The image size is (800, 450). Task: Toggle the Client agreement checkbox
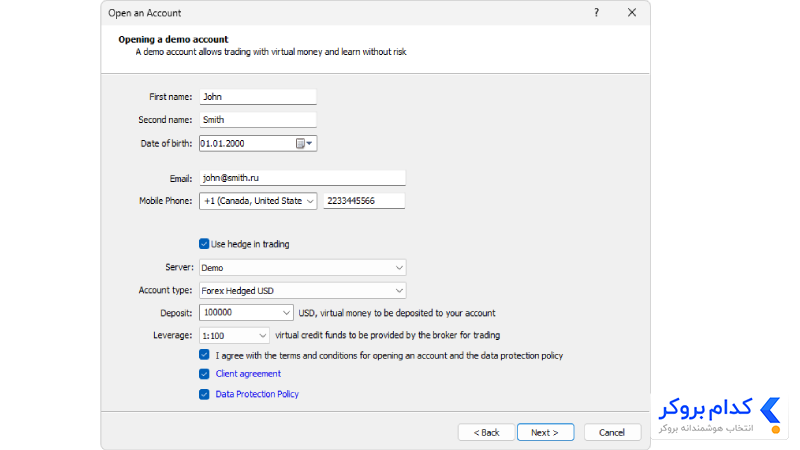[204, 374]
